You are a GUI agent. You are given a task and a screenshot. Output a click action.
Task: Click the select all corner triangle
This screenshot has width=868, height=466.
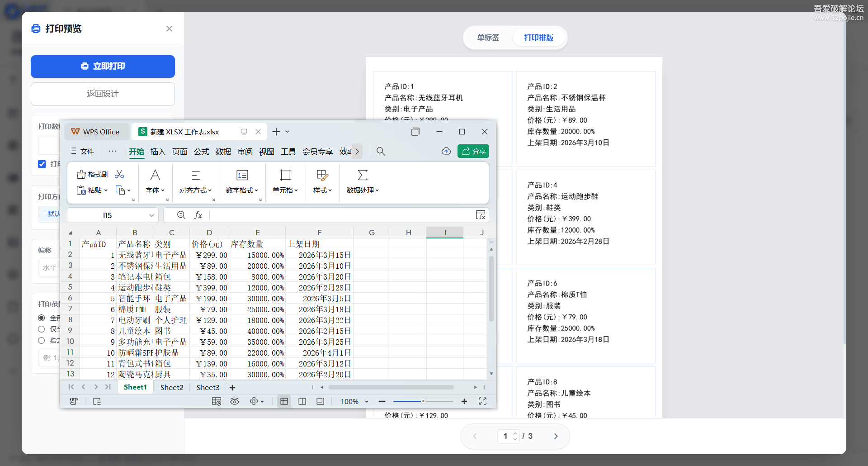click(71, 233)
